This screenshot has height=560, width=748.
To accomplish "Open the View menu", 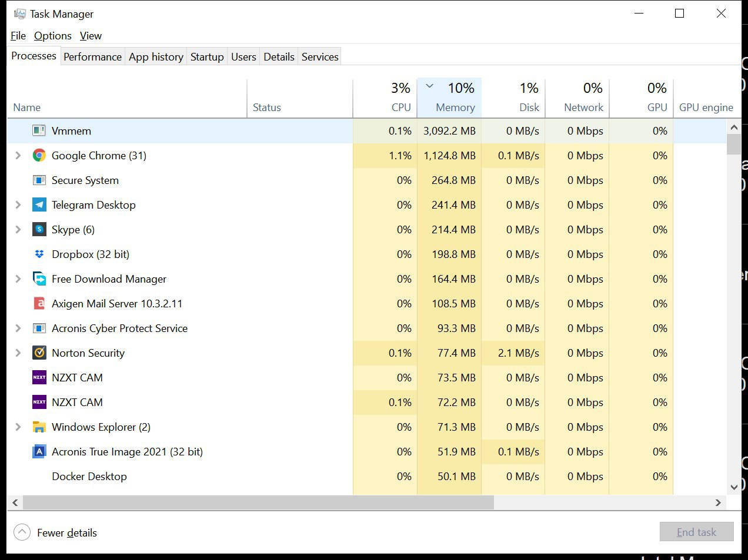I will pyautogui.click(x=91, y=36).
